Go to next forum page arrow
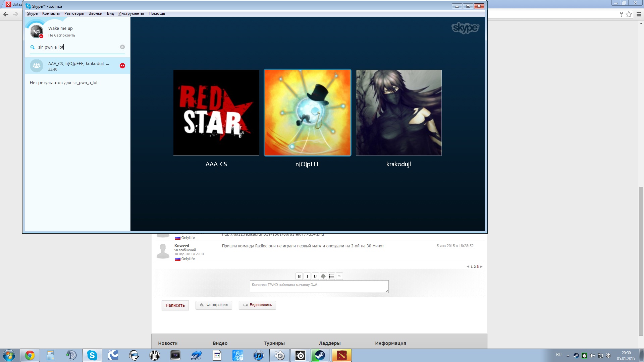The width and height of the screenshot is (644, 362). click(x=481, y=267)
